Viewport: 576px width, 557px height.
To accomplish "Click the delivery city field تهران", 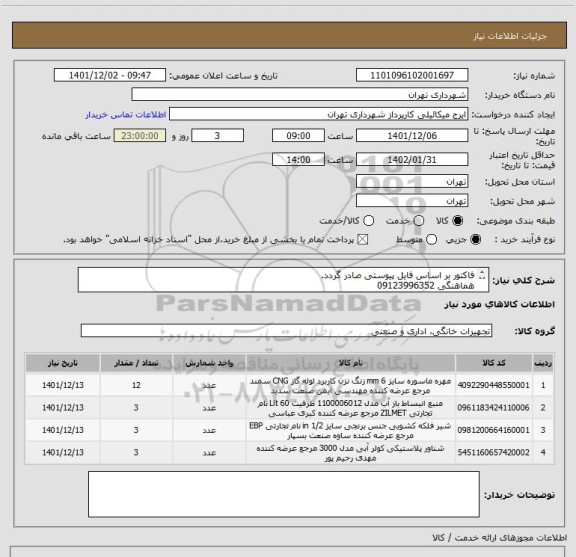I will (412, 201).
